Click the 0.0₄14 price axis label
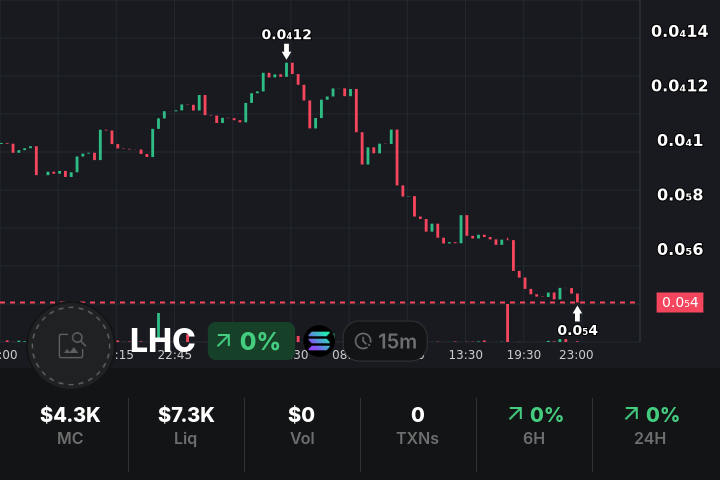720x480 pixels. pos(679,31)
